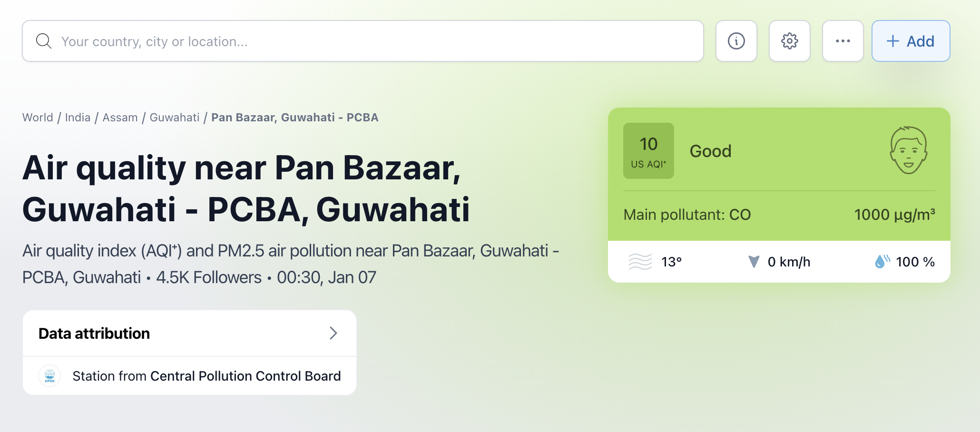
Task: Select Guwahati in the breadcrumb
Action: pos(175,118)
